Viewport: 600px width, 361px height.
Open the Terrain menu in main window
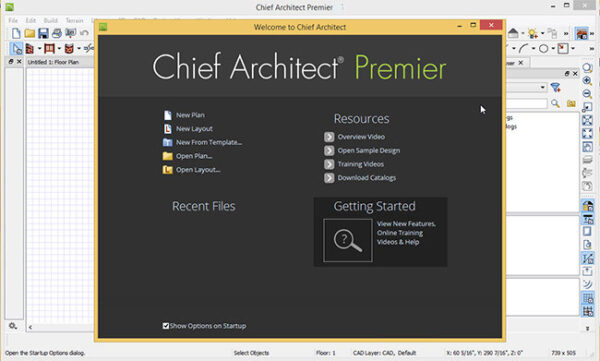tap(74, 20)
